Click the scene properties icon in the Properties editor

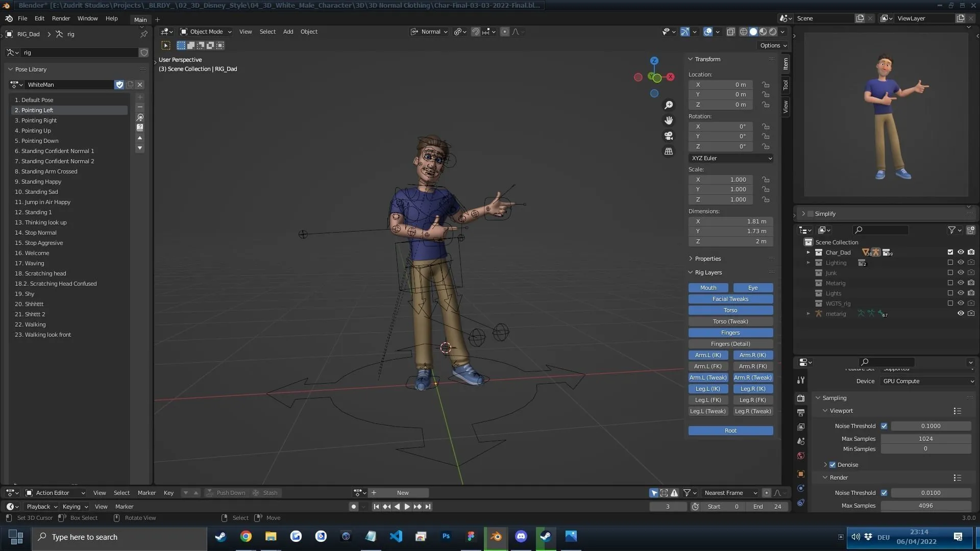(800, 441)
